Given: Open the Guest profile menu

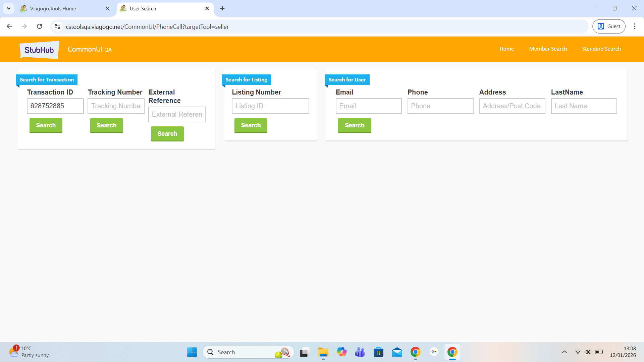Looking at the screenshot, I should click(609, 26).
